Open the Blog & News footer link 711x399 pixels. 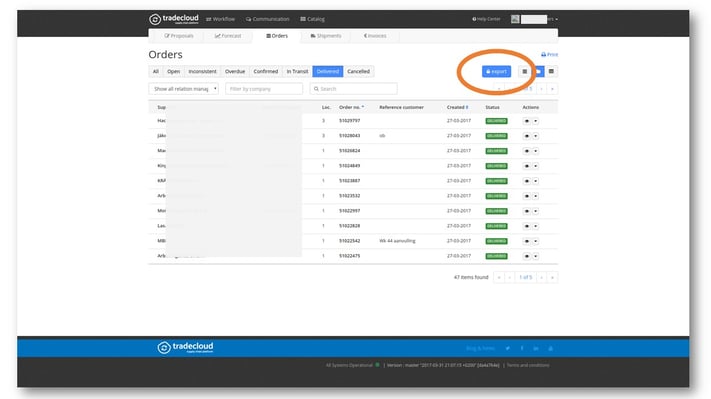[480, 348]
